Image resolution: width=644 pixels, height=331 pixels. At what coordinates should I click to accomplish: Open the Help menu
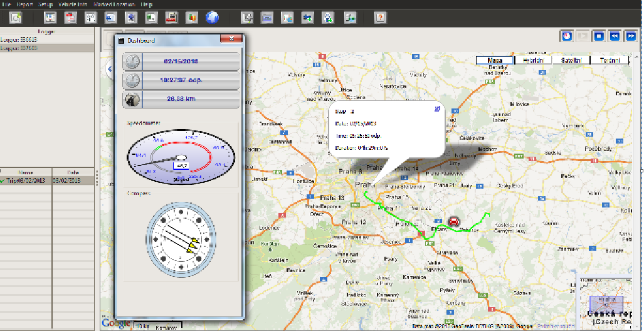pyautogui.click(x=146, y=4)
